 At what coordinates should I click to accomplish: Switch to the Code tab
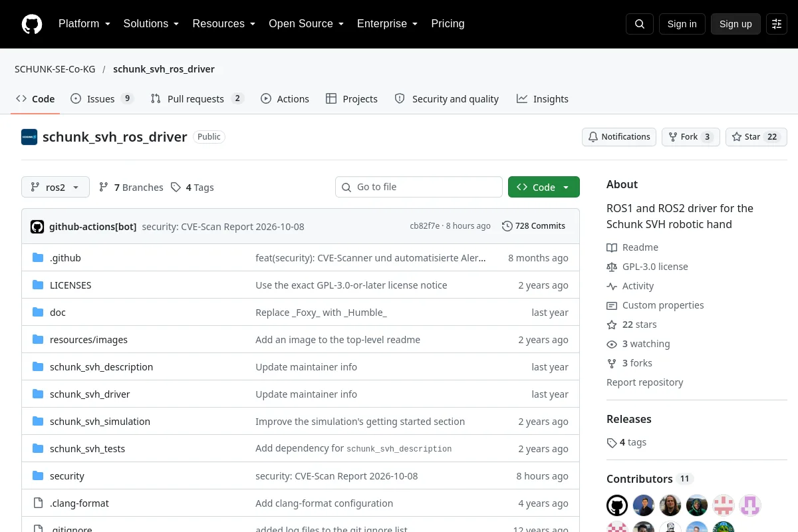click(x=35, y=99)
